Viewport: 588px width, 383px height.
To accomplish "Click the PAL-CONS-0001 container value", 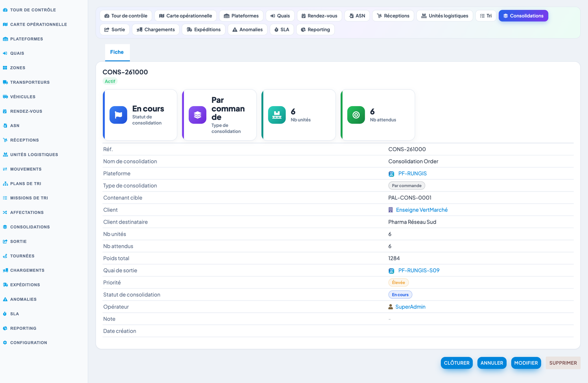I will (x=410, y=198).
